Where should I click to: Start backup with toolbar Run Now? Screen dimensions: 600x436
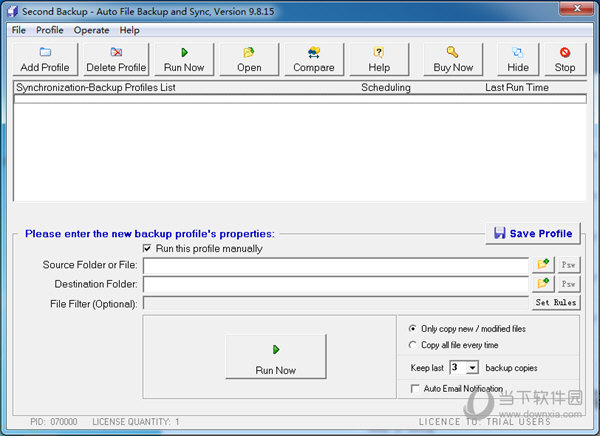(x=184, y=59)
